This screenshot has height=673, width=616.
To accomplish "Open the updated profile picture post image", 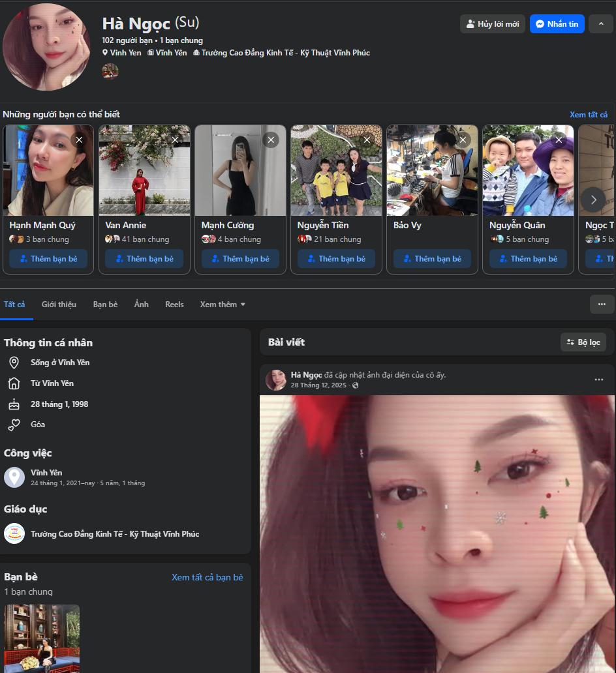I will click(x=437, y=534).
